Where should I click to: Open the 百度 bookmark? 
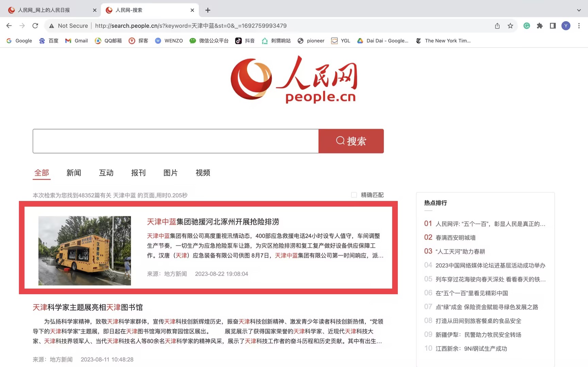(49, 41)
